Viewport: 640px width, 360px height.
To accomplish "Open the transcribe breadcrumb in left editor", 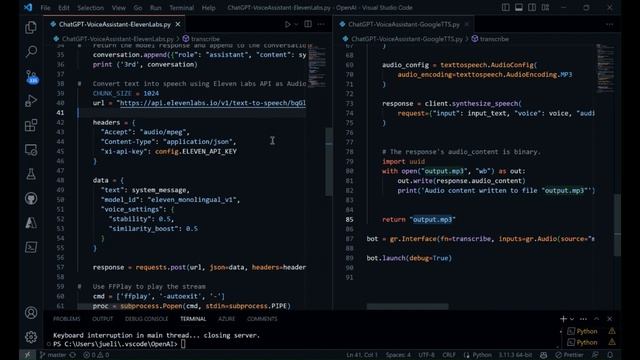I will tap(201, 39).
